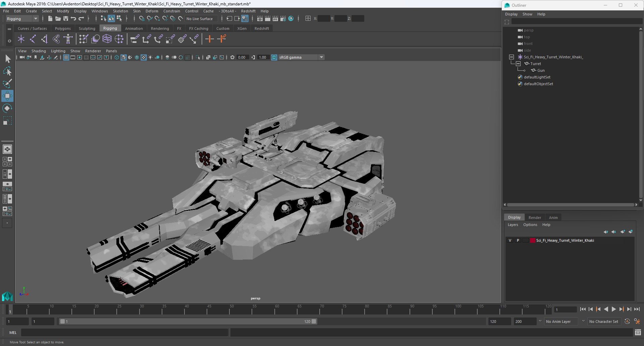
Task: Select the Gun node in Outliner
Action: (x=541, y=70)
